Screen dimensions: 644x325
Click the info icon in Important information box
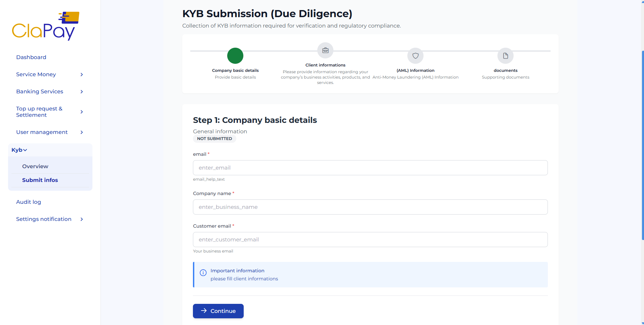pos(203,273)
